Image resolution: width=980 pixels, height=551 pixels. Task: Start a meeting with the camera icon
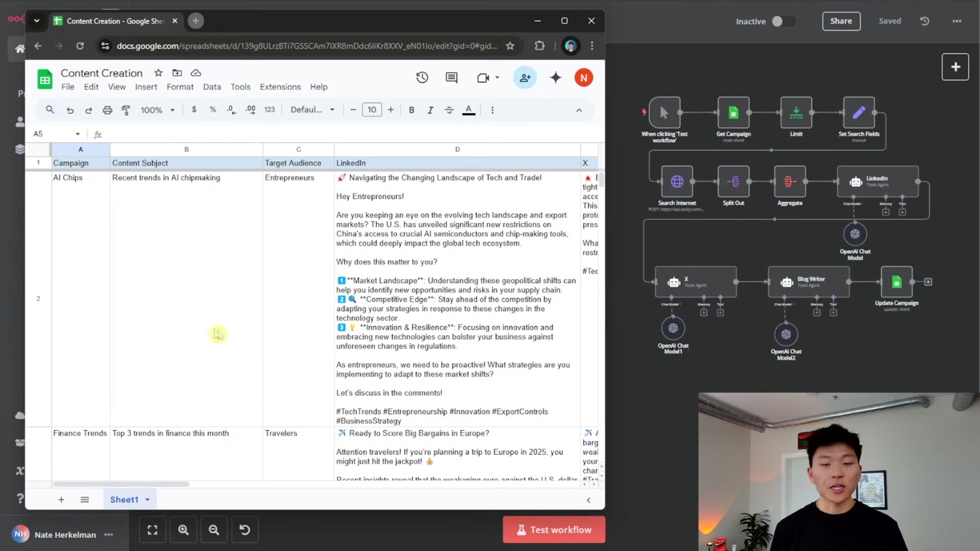coord(483,78)
